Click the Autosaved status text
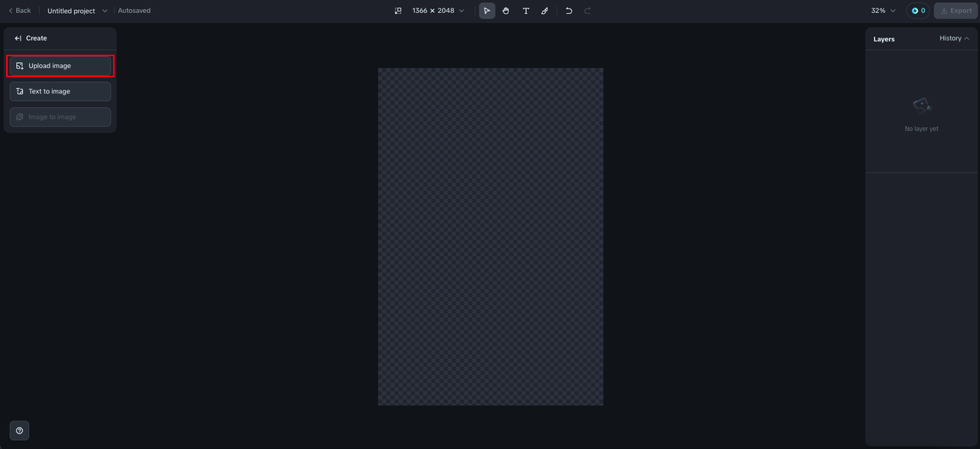The image size is (980, 449). (x=134, y=11)
